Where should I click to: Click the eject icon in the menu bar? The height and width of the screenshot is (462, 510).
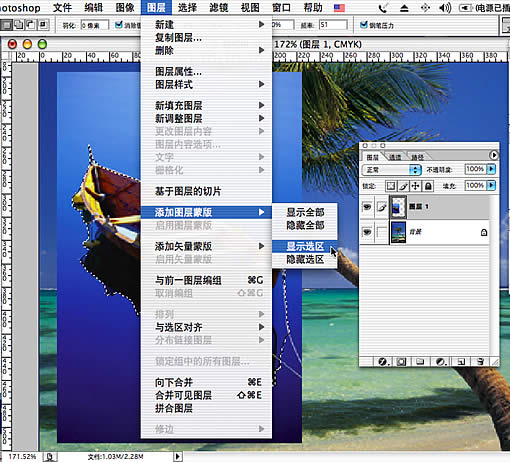coord(404,8)
